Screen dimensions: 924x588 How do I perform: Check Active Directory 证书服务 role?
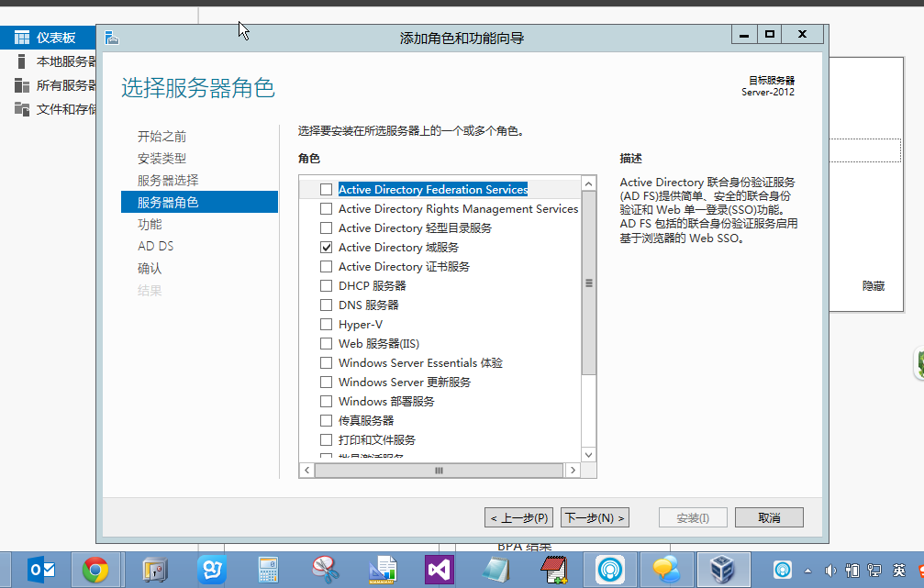[326, 266]
